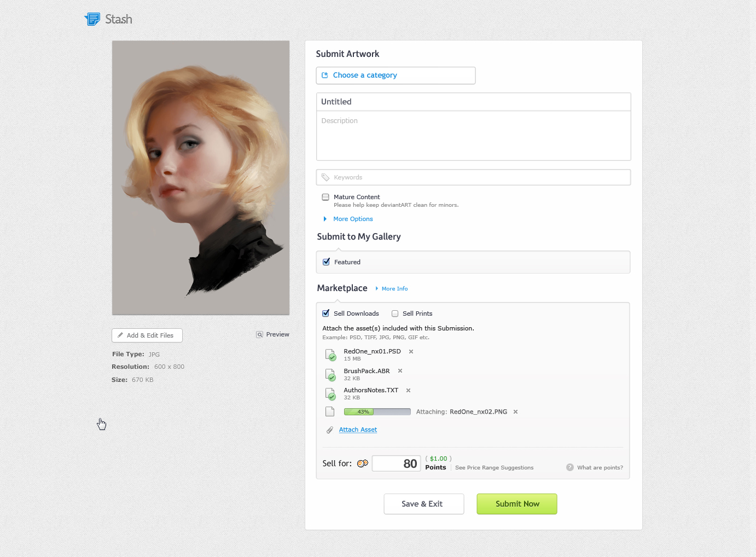Image resolution: width=756 pixels, height=557 pixels.
Task: Expand the More Options section
Action: [353, 218]
